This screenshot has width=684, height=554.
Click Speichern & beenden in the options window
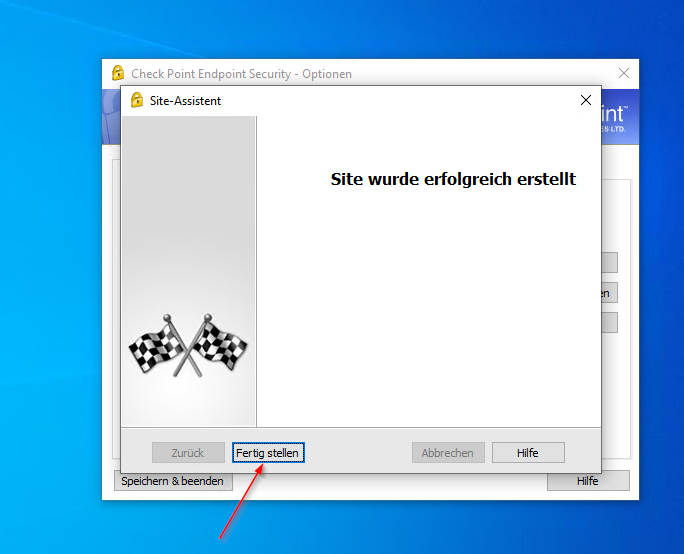click(172, 481)
